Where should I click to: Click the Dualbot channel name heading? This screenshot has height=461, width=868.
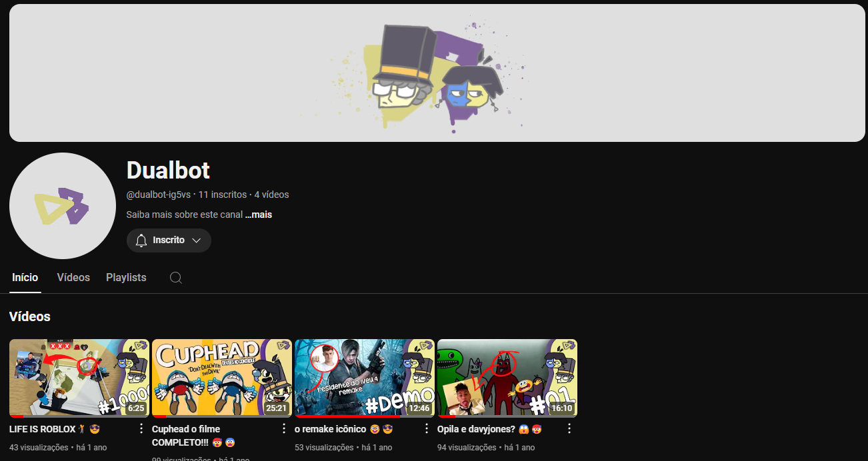[x=168, y=171]
